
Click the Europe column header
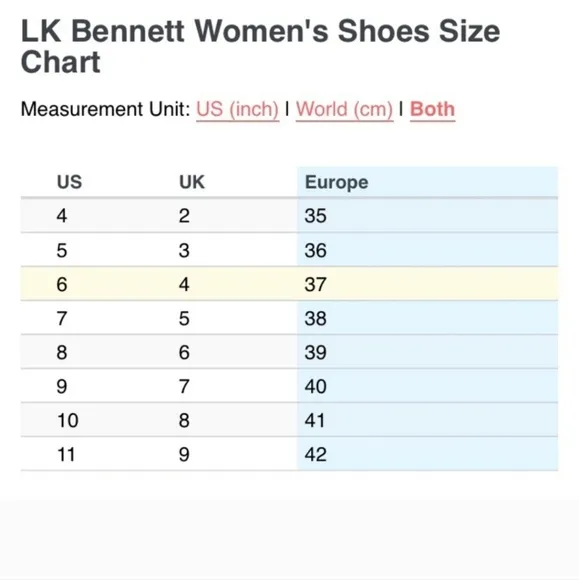click(x=427, y=182)
